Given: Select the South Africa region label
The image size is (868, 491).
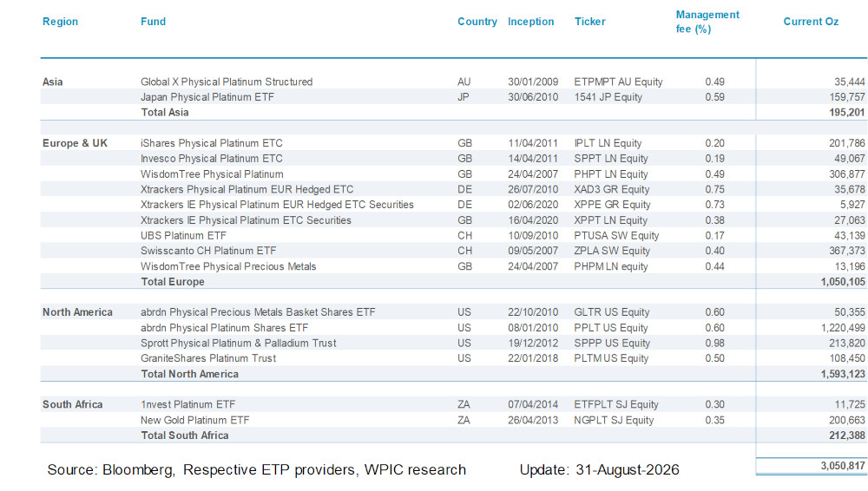Looking at the screenshot, I should click(x=73, y=404).
